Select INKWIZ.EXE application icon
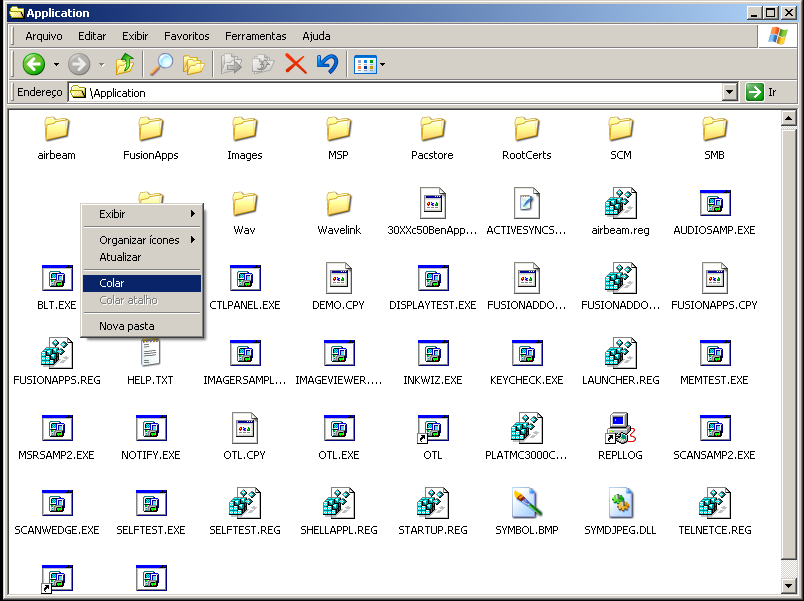The width and height of the screenshot is (804, 601). (x=433, y=353)
